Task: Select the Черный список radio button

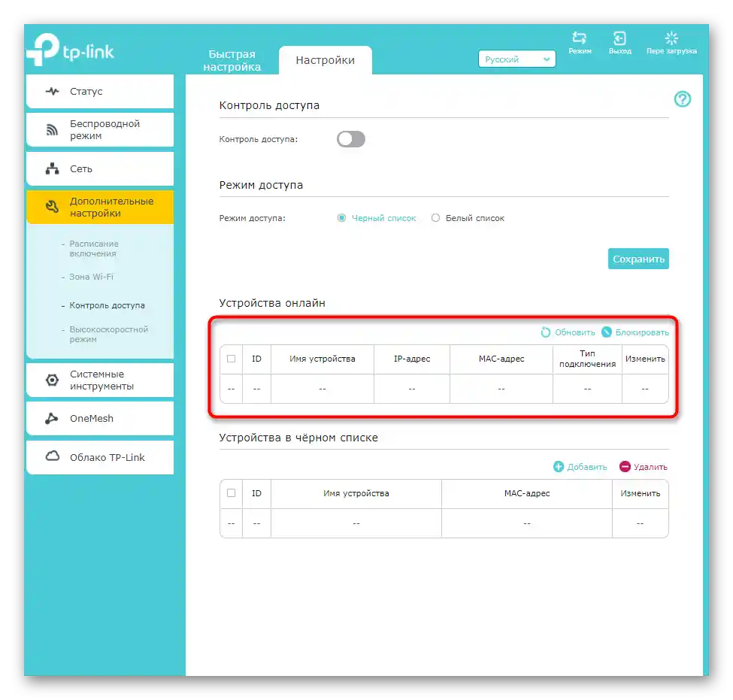Action: coord(342,218)
